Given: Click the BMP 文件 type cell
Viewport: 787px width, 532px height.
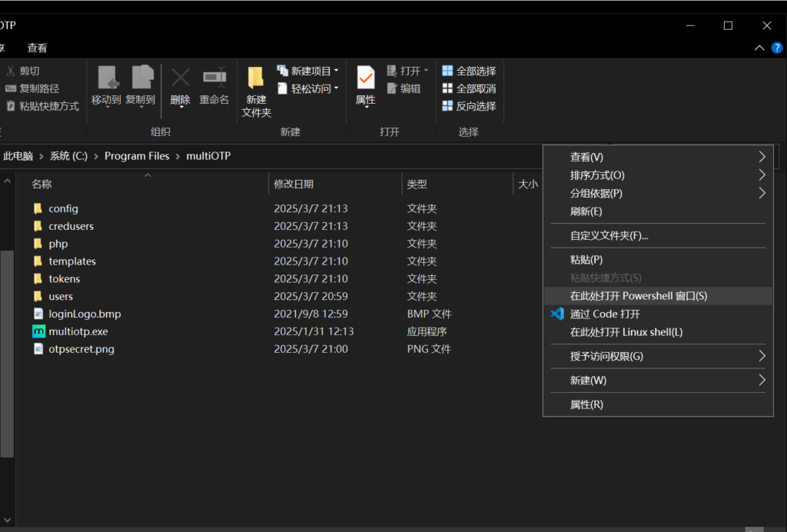Looking at the screenshot, I should (429, 314).
